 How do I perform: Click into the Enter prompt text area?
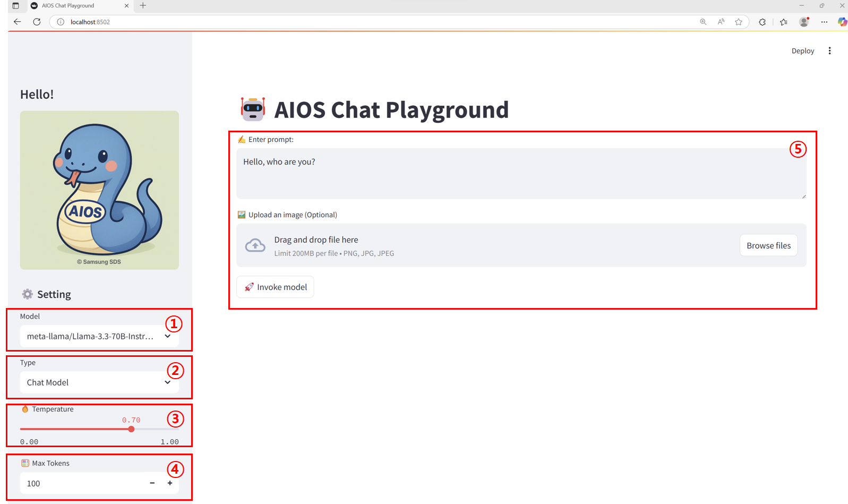[520, 174]
